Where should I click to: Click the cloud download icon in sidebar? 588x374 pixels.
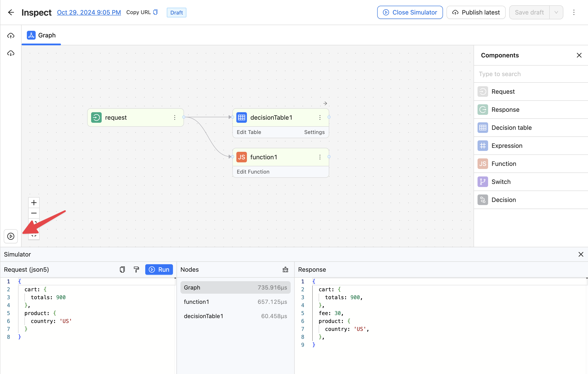(11, 53)
